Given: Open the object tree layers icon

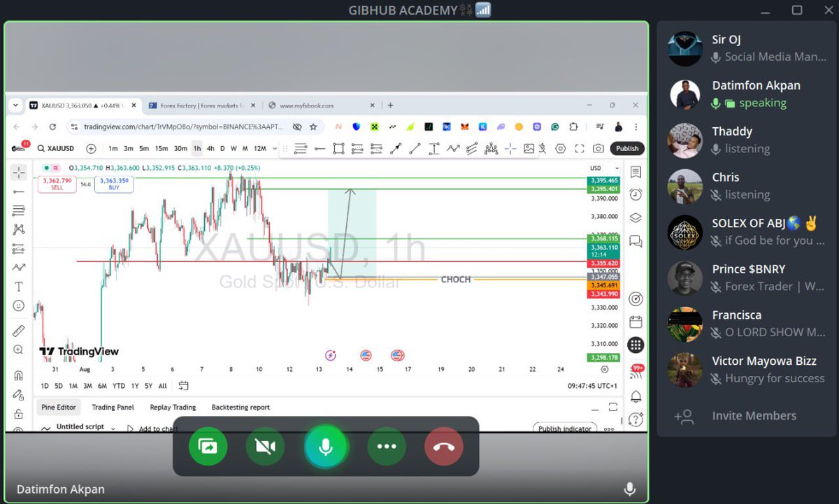Looking at the screenshot, I should click(x=635, y=217).
